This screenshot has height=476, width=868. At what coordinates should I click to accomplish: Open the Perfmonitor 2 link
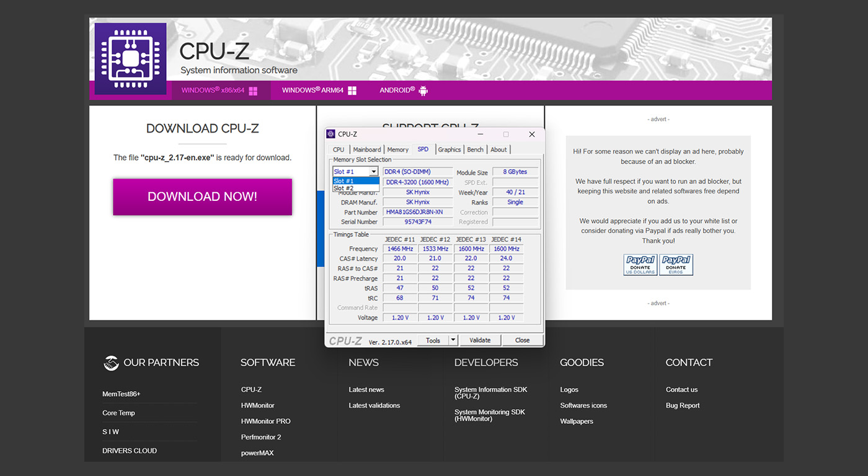(x=262, y=437)
